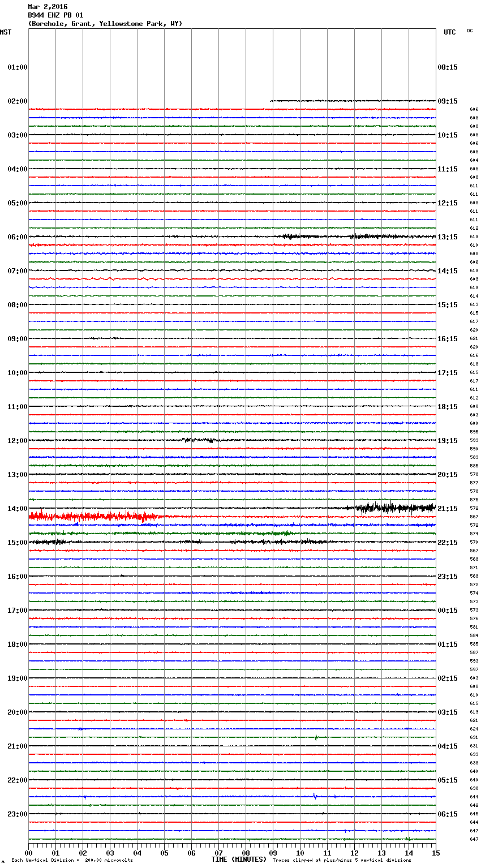481x868 pixels.
Task: Click the '09:15' UTC time label
Action: pos(448,101)
